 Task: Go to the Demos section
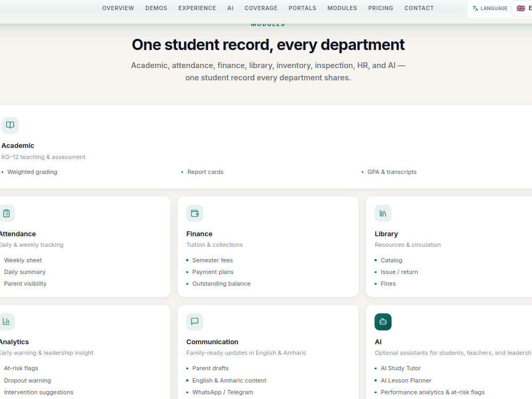[x=156, y=8]
